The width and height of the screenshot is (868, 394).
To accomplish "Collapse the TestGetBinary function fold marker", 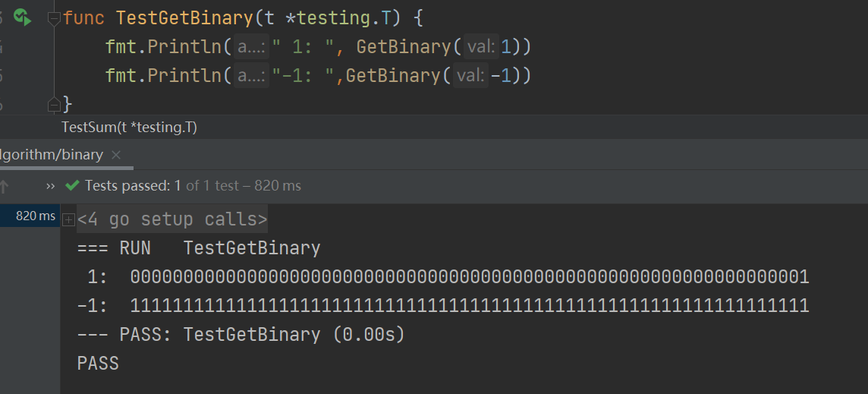I will click(53, 17).
